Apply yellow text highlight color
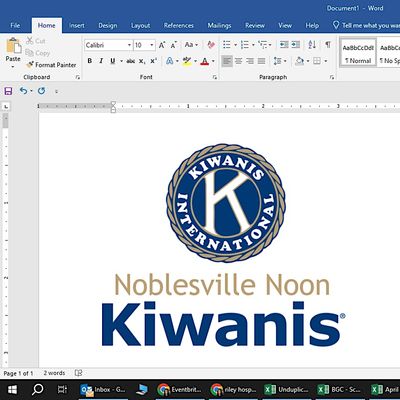Viewport: 400px width, 400px height. [187, 61]
